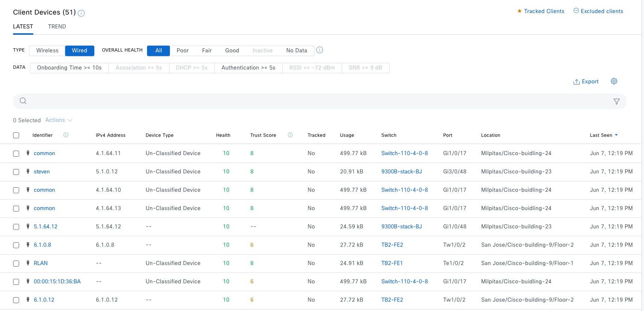Click into the client search field
Image resolution: width=644 pixels, height=311 pixels.
pos(318,101)
